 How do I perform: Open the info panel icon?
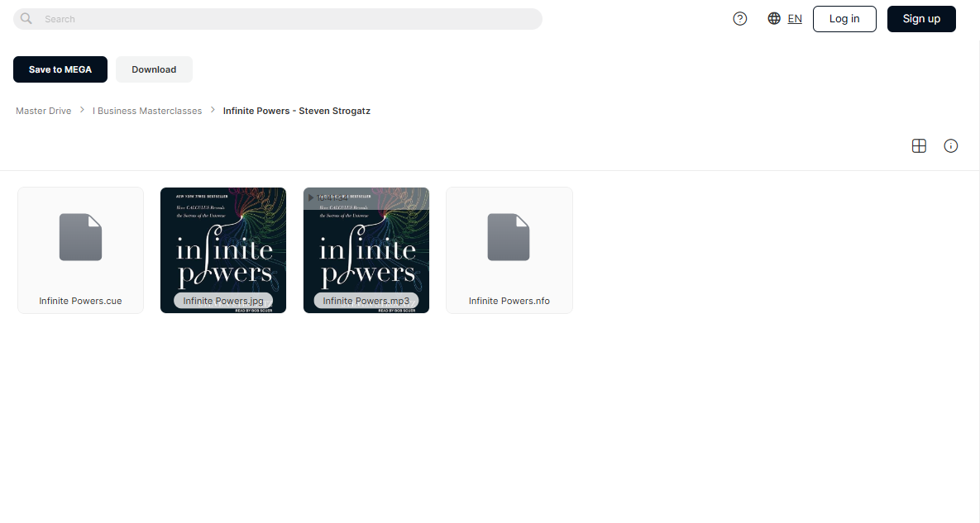click(x=950, y=146)
